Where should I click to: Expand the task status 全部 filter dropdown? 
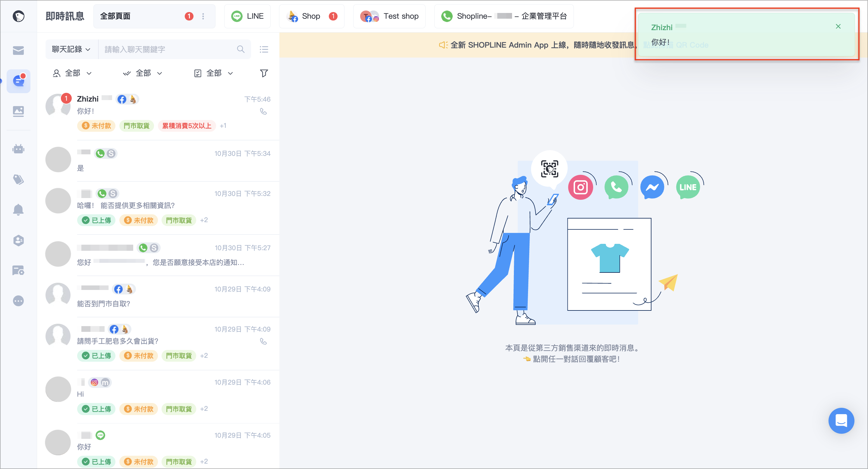[214, 73]
